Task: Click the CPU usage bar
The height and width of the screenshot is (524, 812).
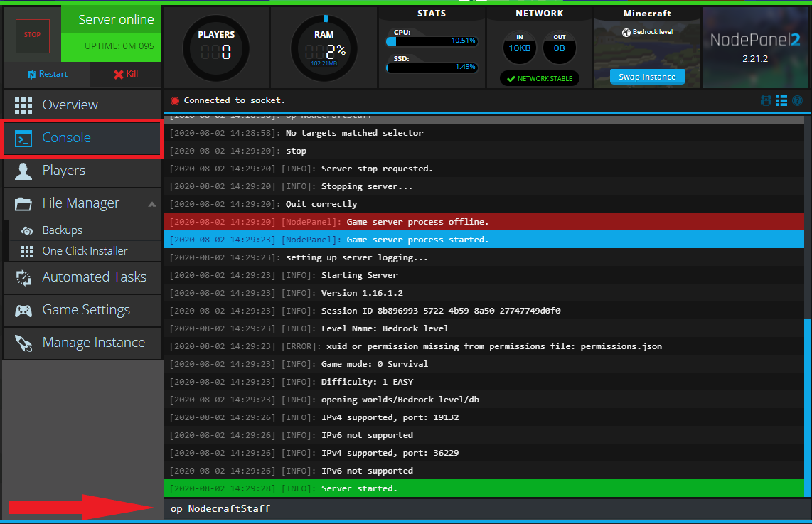Action: coord(431,41)
